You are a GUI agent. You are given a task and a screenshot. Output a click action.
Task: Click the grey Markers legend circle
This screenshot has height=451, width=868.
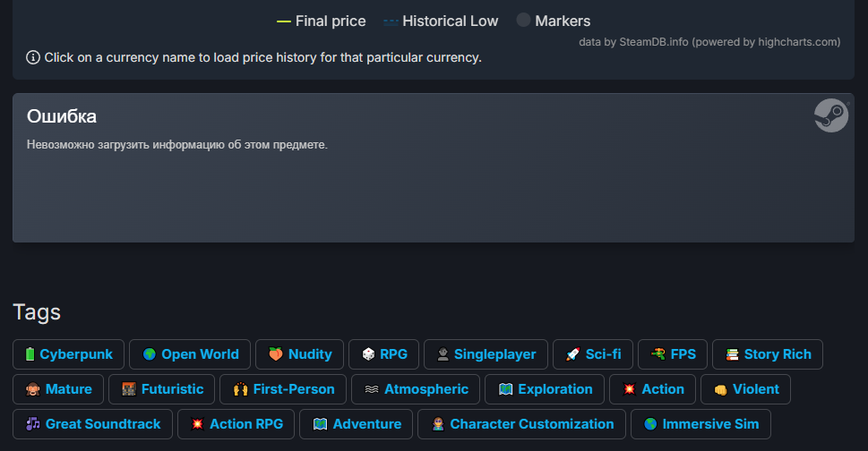524,21
